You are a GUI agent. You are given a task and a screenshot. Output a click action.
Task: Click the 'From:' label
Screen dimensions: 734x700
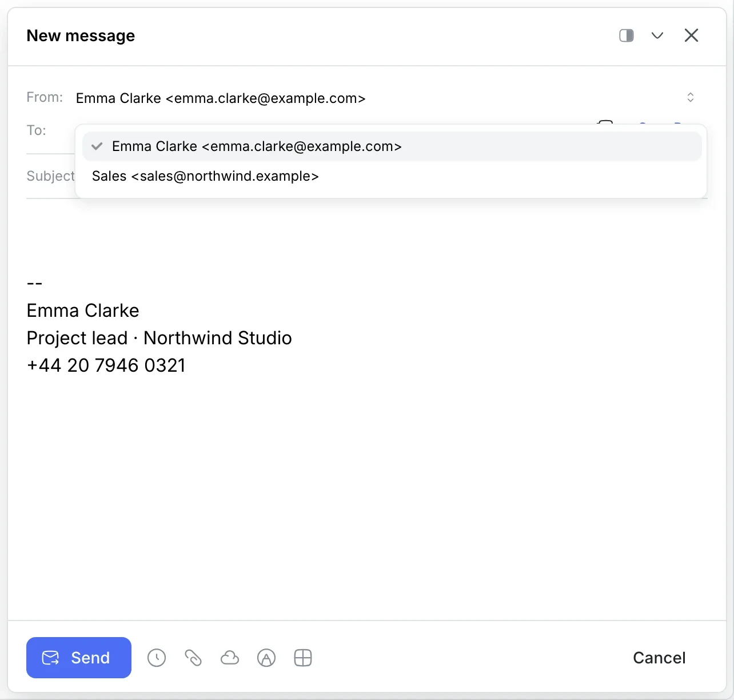click(45, 97)
